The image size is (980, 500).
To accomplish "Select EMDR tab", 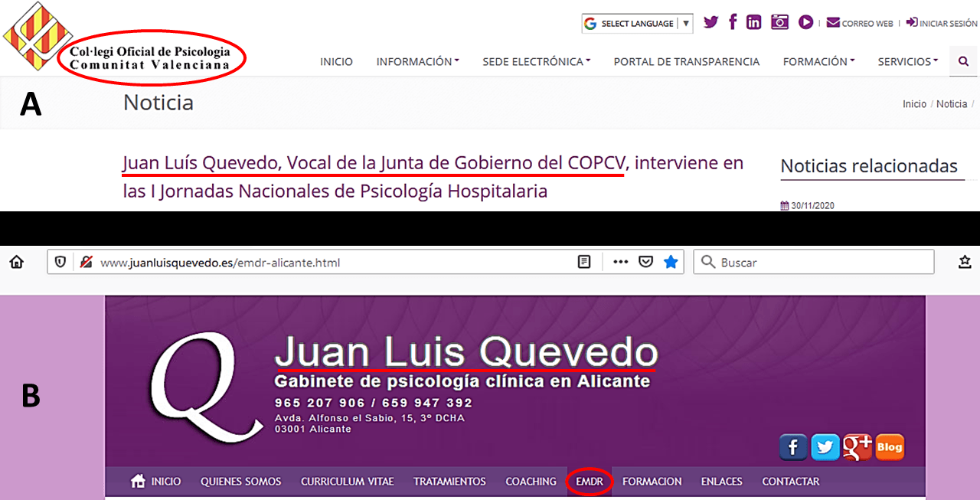I will pos(590,482).
